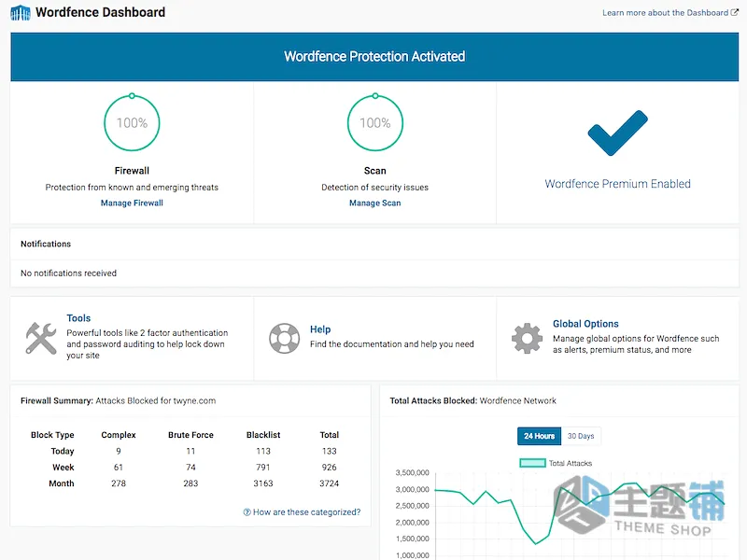The width and height of the screenshot is (747, 560).
Task: Click Week's Blacklist value 791
Action: tap(263, 468)
